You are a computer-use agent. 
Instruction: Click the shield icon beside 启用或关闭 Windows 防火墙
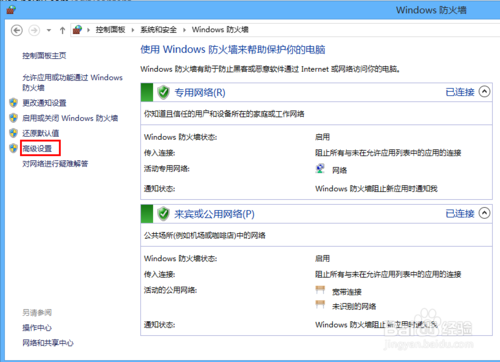point(13,118)
